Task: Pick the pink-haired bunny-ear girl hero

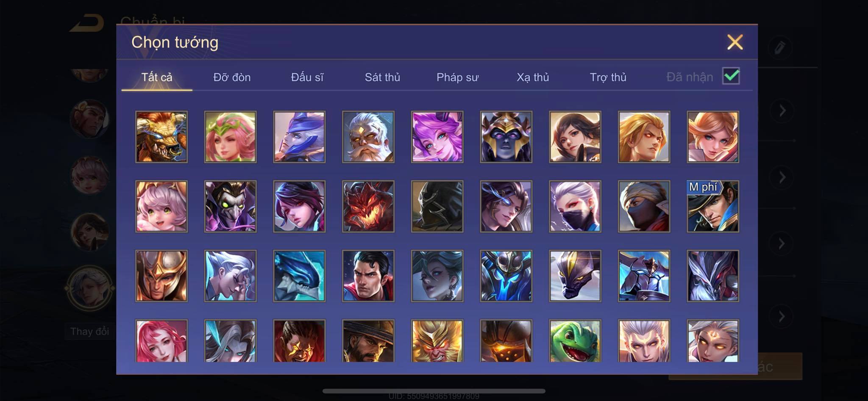Action: click(161, 206)
